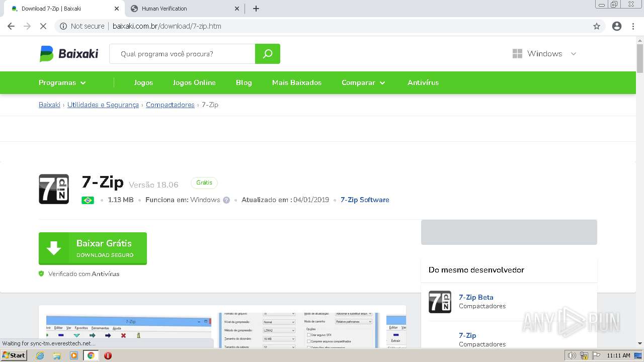This screenshot has height=362, width=644.
Task: Open the Mais Baixados menu item
Action: point(297,82)
